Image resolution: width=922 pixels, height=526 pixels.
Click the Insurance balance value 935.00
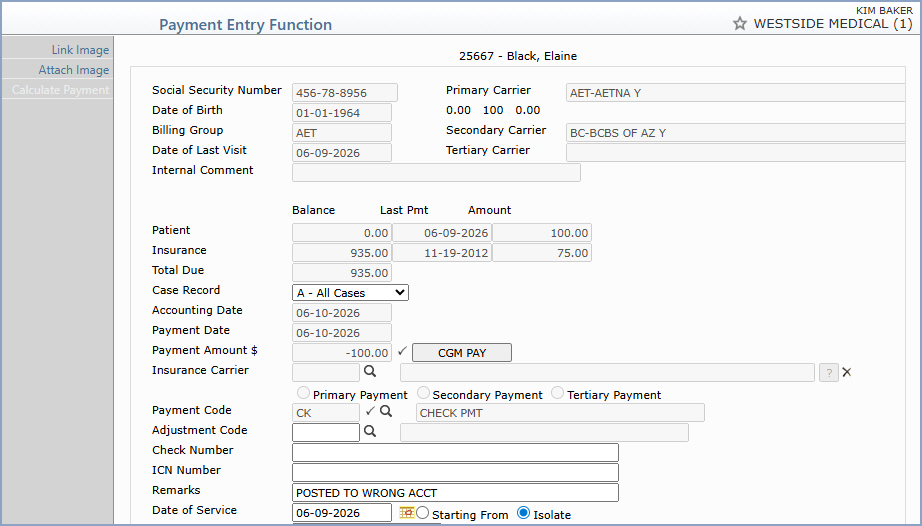342,253
